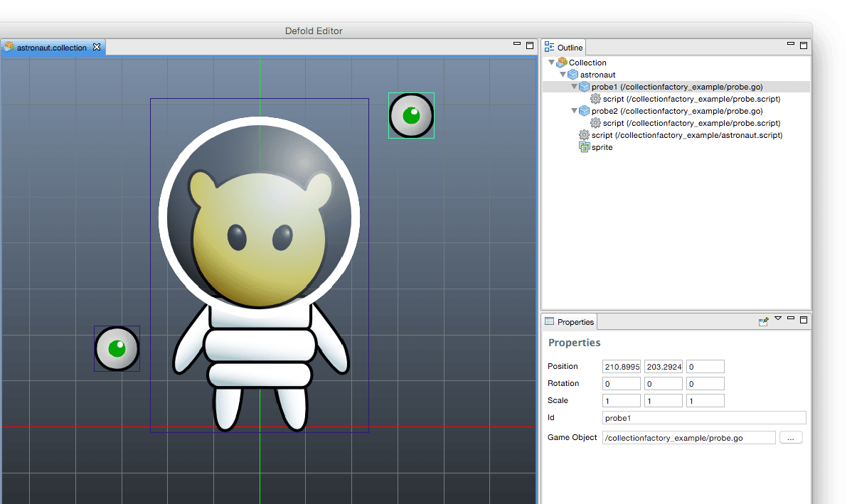The width and height of the screenshot is (852, 504).
Task: Close the astronaut.collection tab
Action: (97, 47)
